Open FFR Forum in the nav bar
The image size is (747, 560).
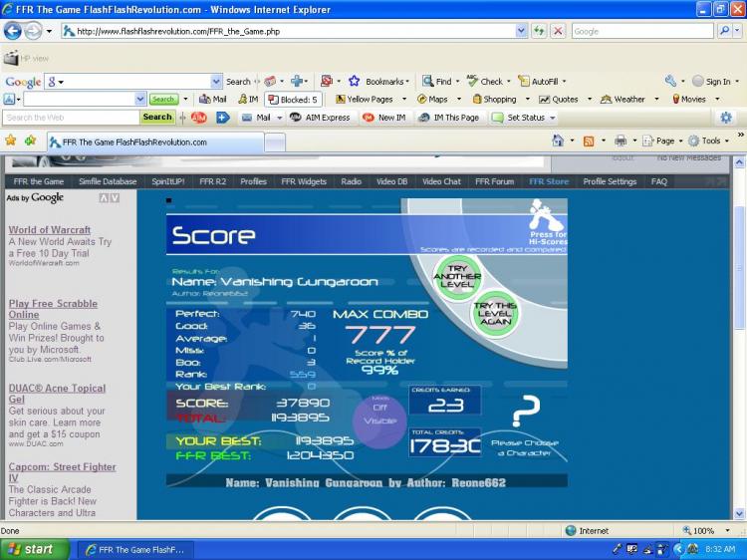[494, 181]
